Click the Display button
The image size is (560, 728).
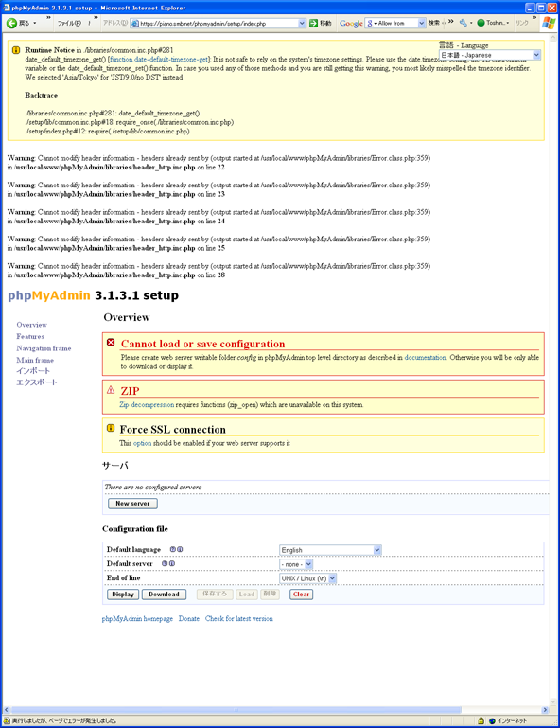click(x=123, y=595)
